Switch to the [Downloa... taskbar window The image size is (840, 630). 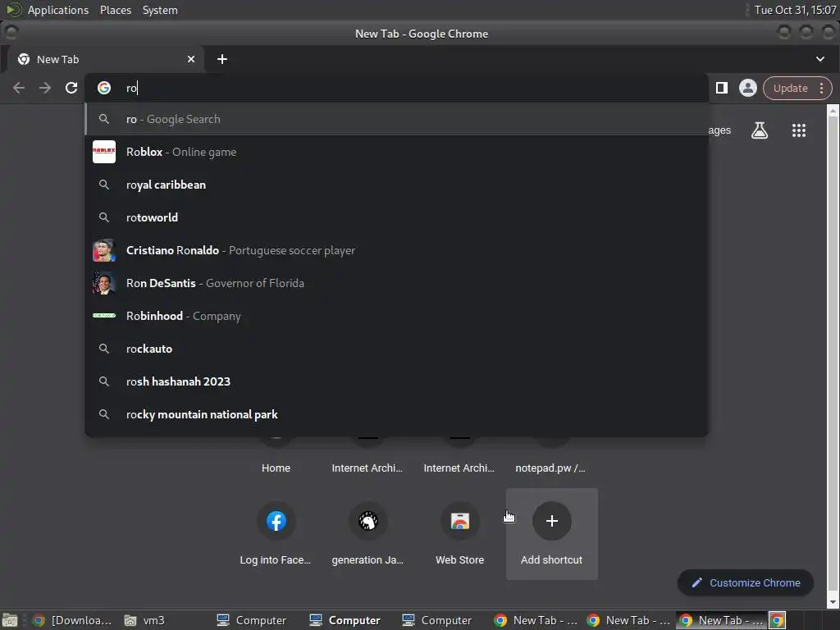pyautogui.click(x=72, y=620)
